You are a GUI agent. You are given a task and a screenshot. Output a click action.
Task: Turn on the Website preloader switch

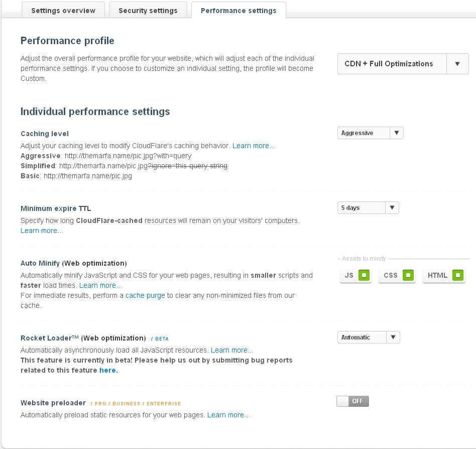(x=352, y=401)
